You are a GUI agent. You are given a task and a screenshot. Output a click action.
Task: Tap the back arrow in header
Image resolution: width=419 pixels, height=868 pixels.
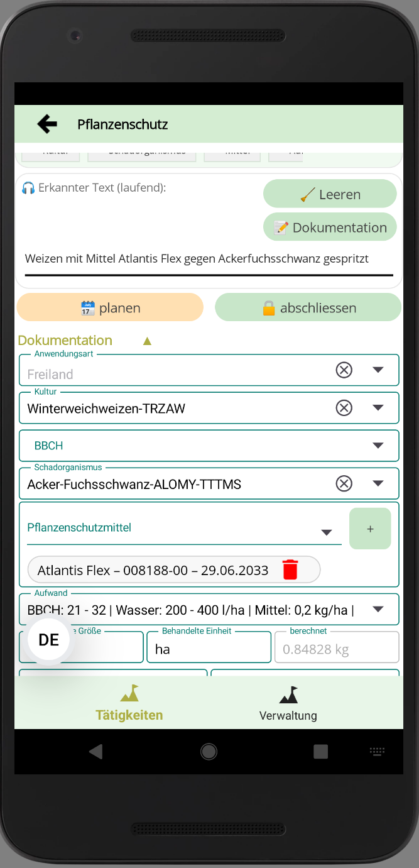[x=47, y=124]
